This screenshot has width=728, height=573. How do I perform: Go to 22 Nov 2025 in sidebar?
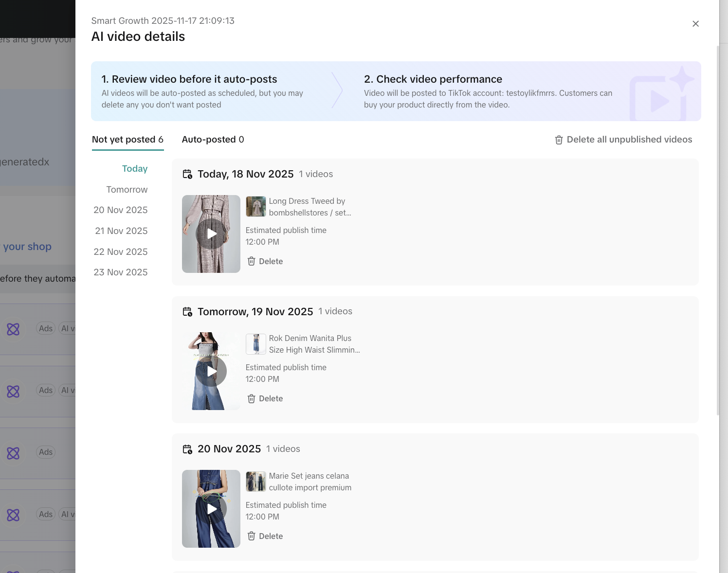120,252
